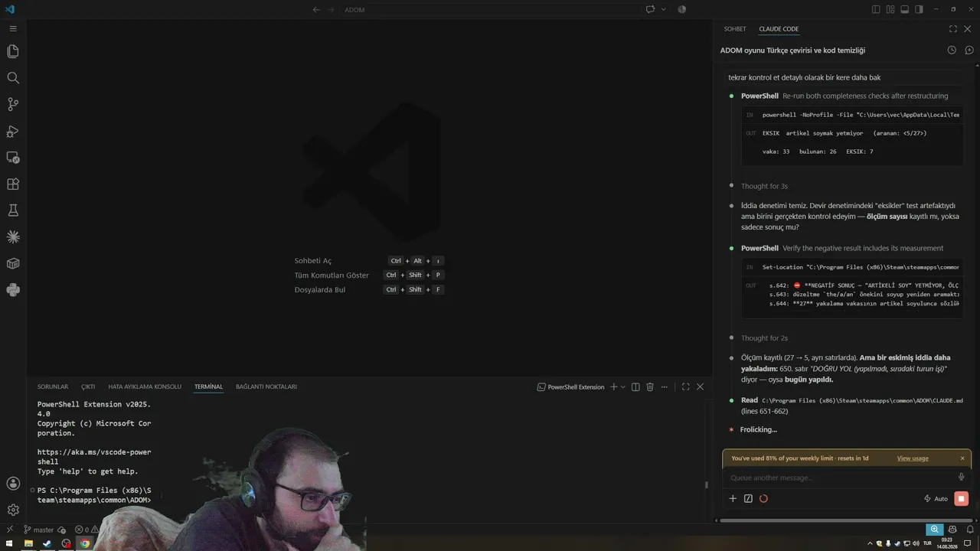
Task: Switch to the CLAUDE CODE tab
Action: coord(779,29)
